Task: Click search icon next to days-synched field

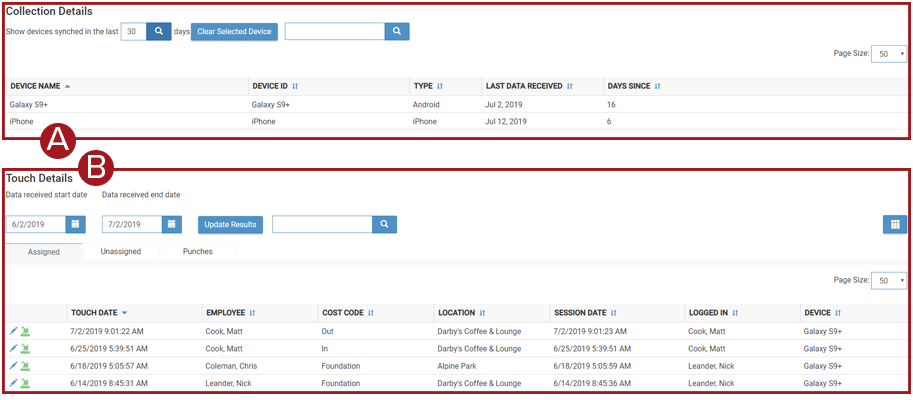Action: click(158, 31)
